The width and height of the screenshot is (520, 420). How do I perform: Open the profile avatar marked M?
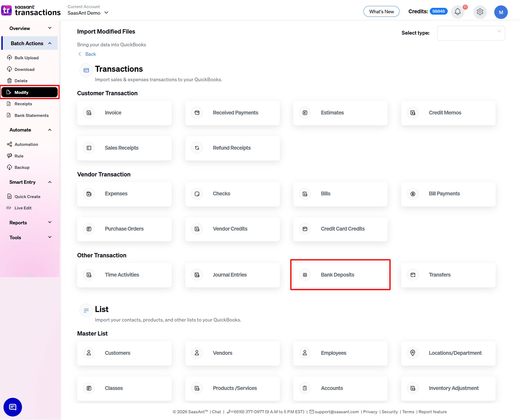click(x=501, y=12)
